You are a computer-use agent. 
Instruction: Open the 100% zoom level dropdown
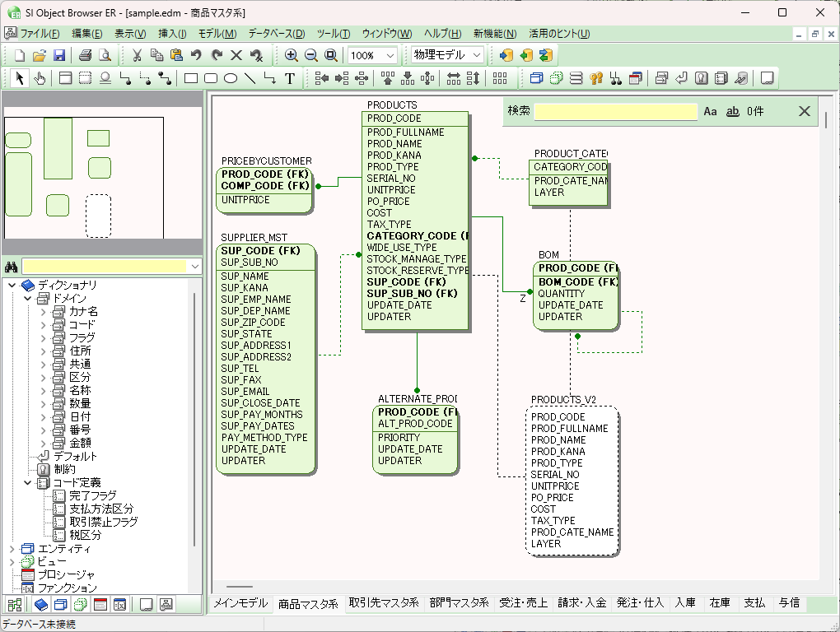(x=390, y=55)
